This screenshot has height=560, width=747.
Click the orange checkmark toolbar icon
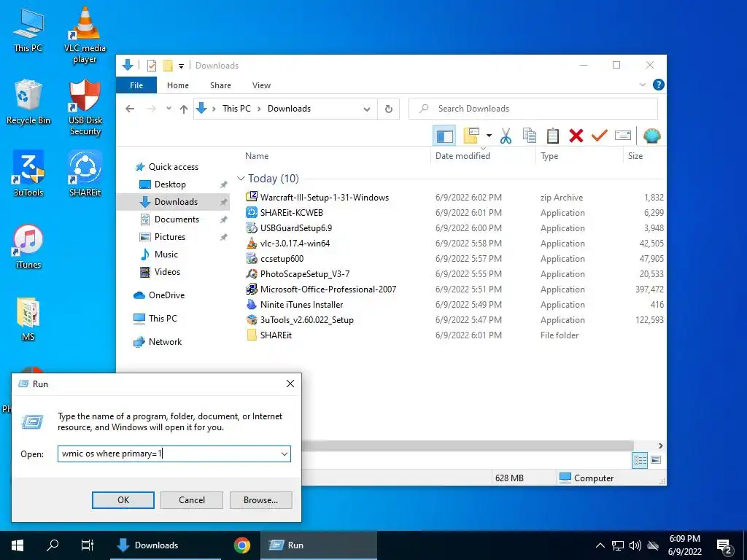(x=600, y=136)
